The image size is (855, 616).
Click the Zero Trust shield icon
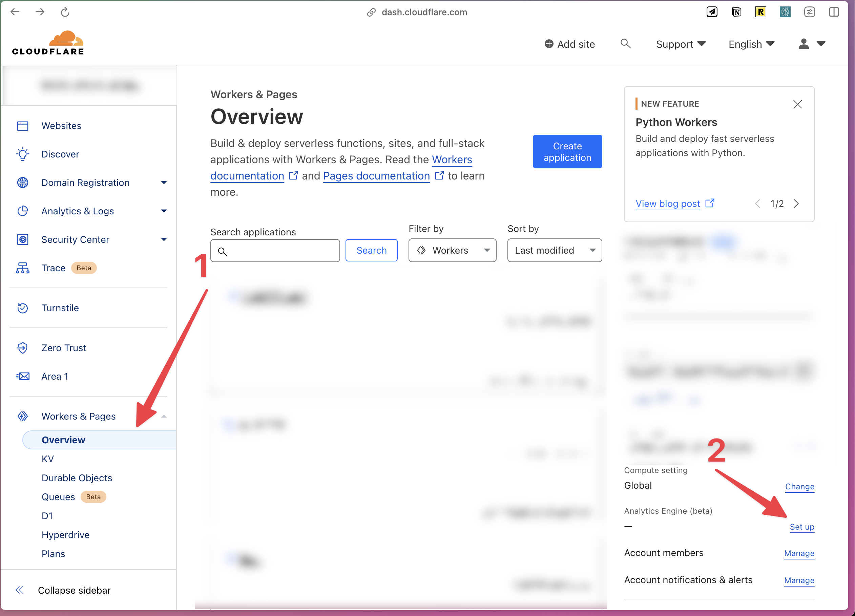(x=23, y=348)
